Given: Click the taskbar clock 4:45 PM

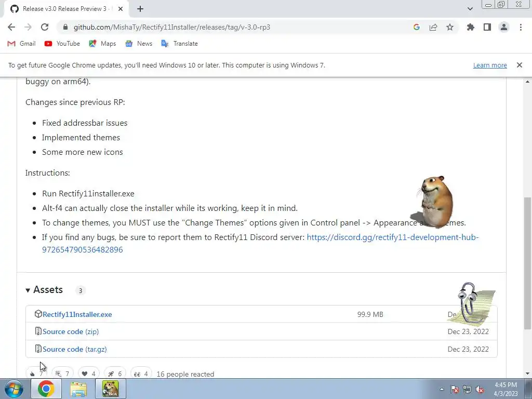Looking at the screenshot, I should click(x=506, y=389).
